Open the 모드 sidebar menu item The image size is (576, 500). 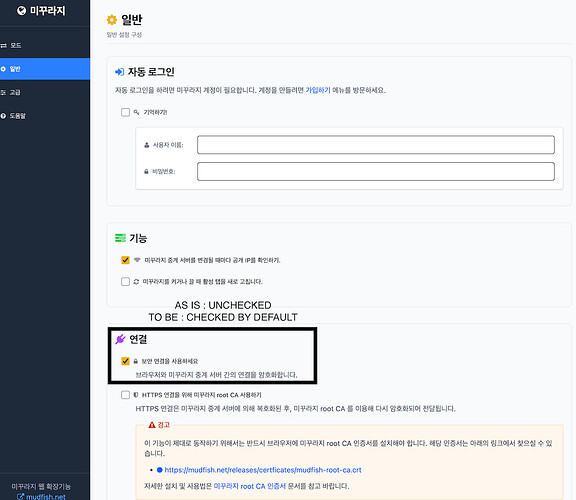point(45,46)
